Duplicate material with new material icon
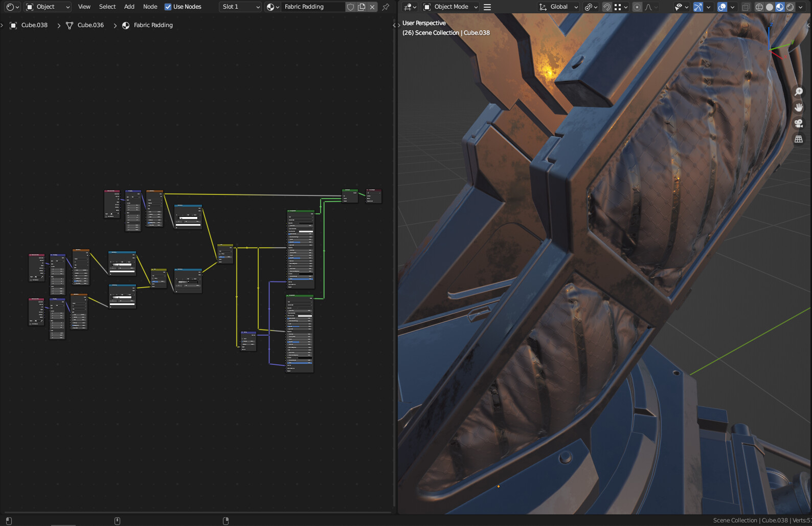812x526 pixels. [x=362, y=7]
